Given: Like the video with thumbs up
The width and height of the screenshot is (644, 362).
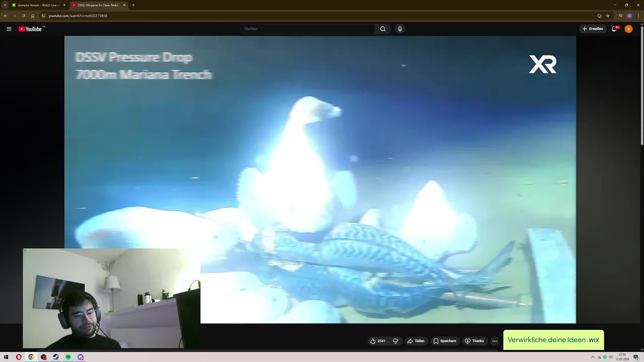Looking at the screenshot, I should tap(378, 341).
